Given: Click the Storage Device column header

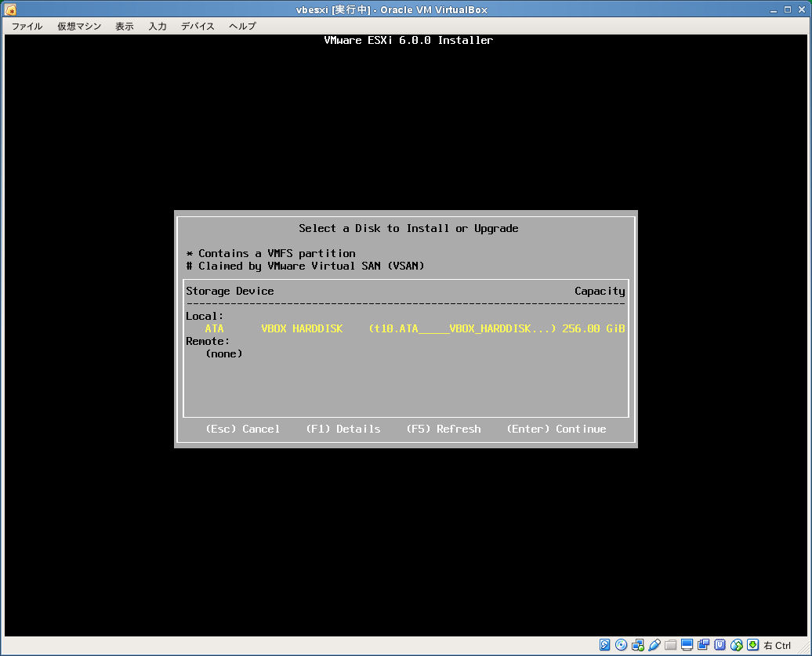Looking at the screenshot, I should point(230,291).
